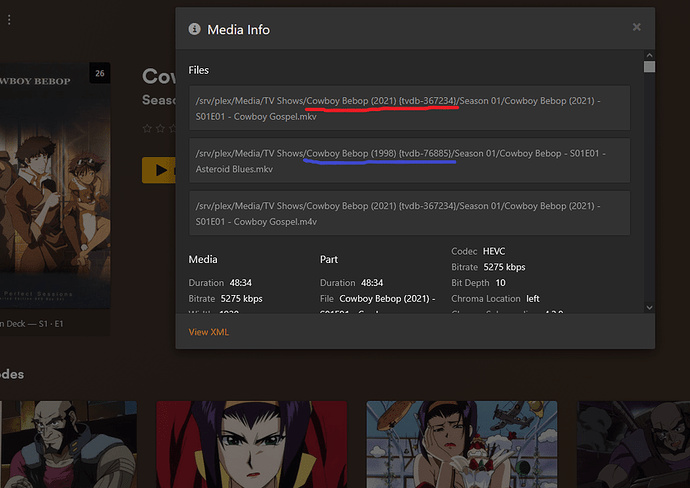
Task: Click the Part File name Cowboy Bebop (2021)
Action: (387, 299)
